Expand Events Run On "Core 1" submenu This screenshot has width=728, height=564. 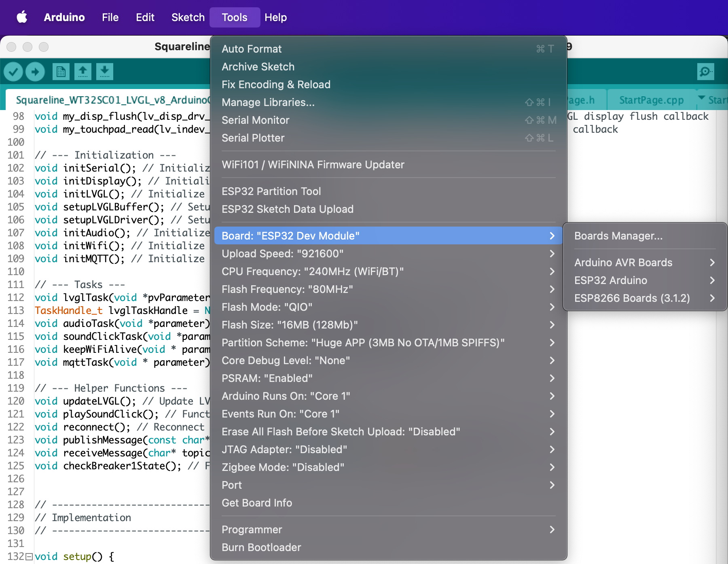tap(388, 414)
